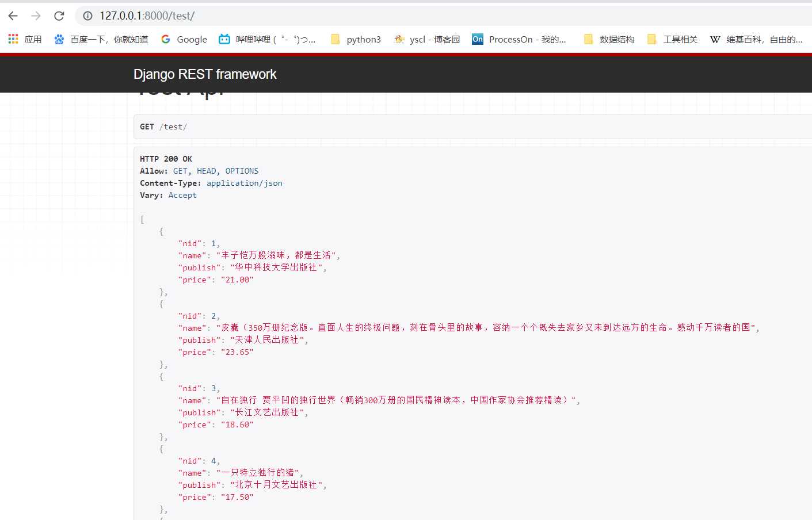Click the Baidu paw icon

coord(59,39)
